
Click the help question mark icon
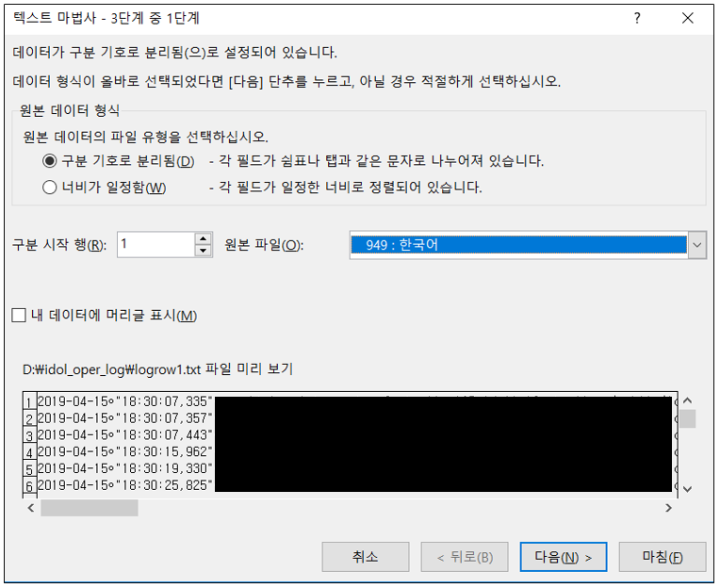point(637,18)
